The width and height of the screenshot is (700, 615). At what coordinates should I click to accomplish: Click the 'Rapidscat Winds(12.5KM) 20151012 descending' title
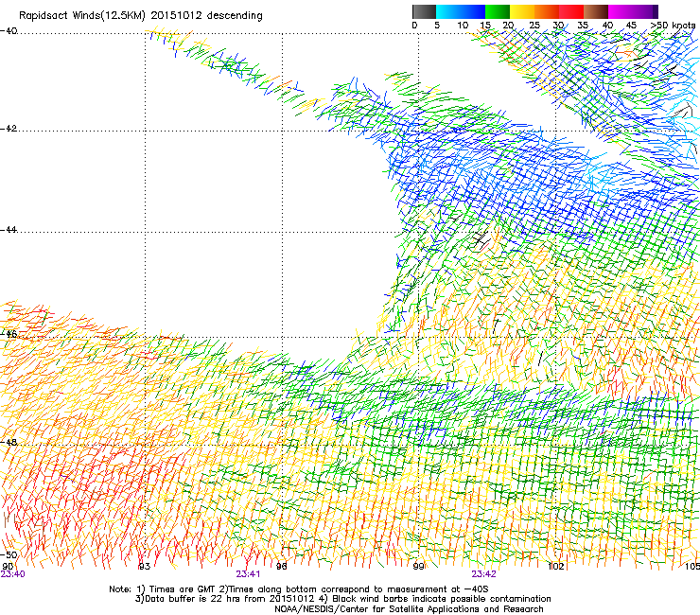[x=141, y=16]
